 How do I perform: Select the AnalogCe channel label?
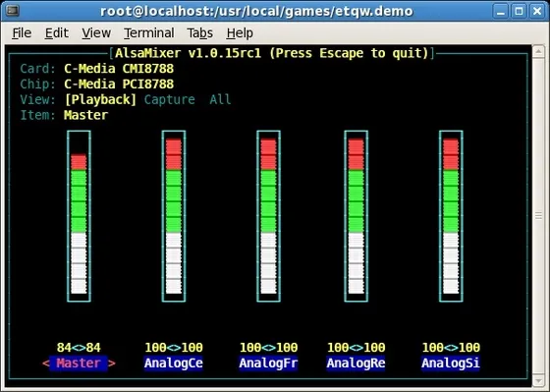tap(174, 363)
